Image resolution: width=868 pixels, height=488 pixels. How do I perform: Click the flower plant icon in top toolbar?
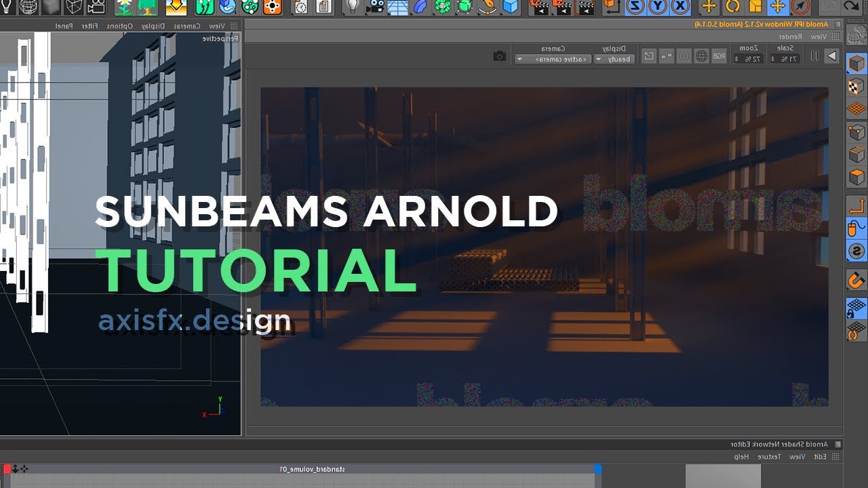coord(124,7)
